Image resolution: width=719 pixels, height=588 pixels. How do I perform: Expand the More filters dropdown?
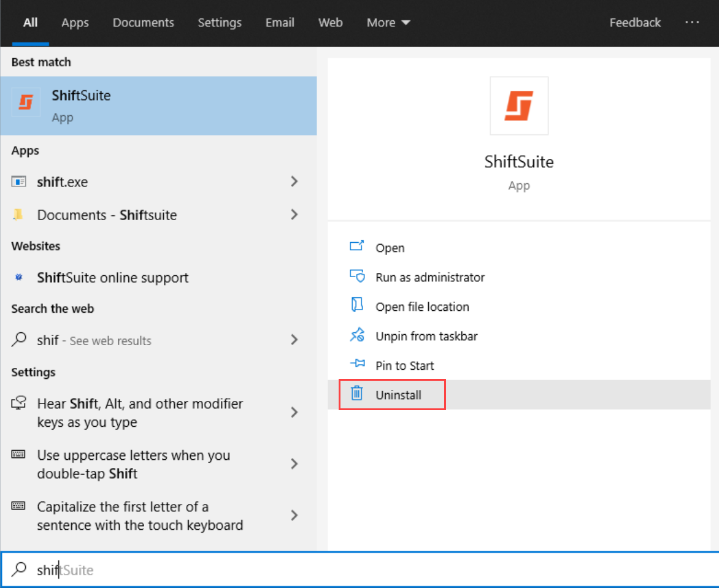pyautogui.click(x=388, y=23)
